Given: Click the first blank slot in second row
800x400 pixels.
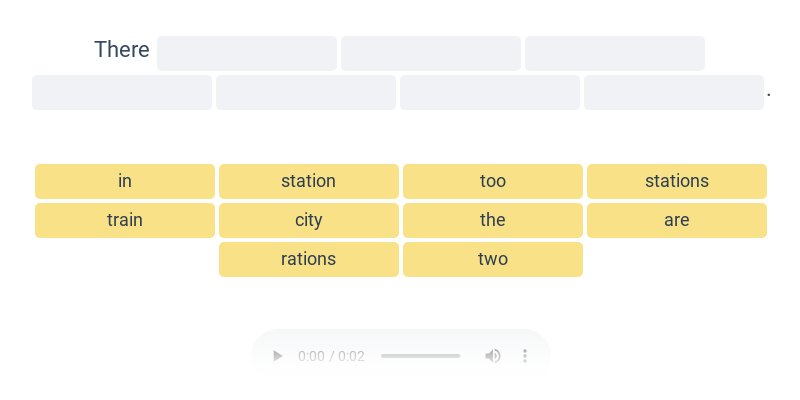Looking at the screenshot, I should point(122,92).
